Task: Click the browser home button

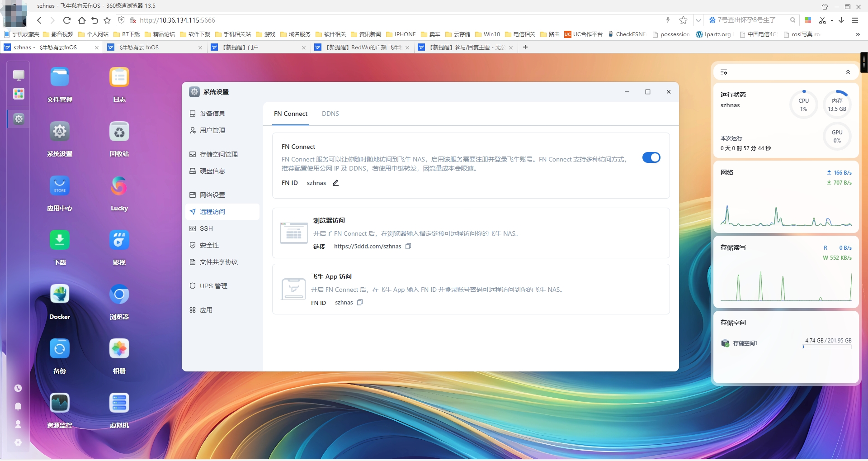Action: pyautogui.click(x=81, y=20)
